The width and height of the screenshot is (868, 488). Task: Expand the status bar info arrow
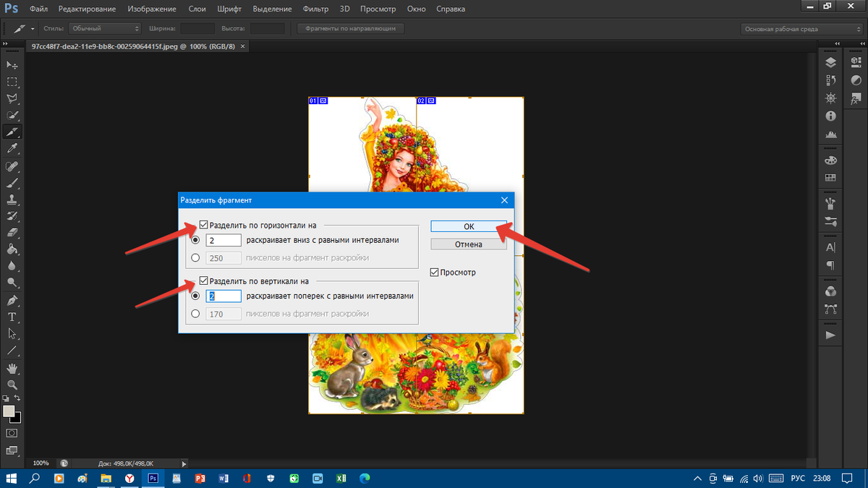[x=184, y=463]
